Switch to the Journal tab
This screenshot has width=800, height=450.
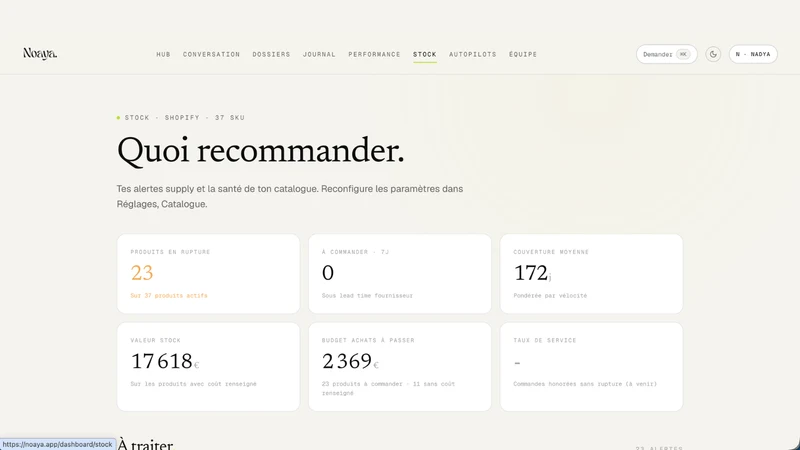[319, 54]
